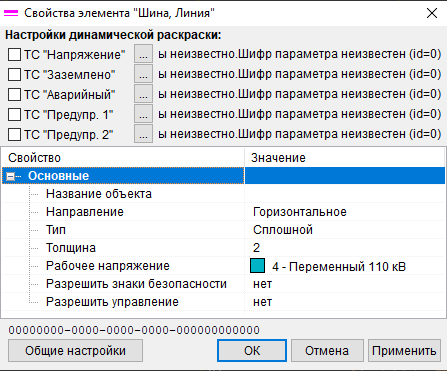Enable the ТС "Заземлено" checkbox

14,74
